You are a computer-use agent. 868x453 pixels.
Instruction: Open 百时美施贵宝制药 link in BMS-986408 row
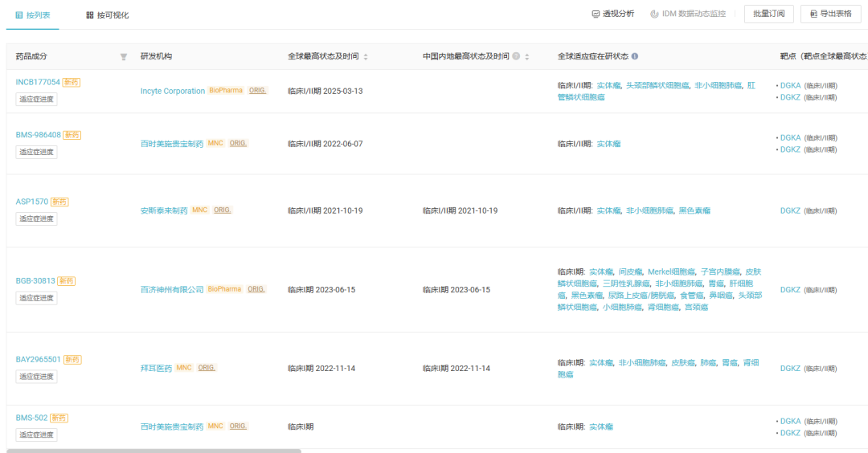172,144
